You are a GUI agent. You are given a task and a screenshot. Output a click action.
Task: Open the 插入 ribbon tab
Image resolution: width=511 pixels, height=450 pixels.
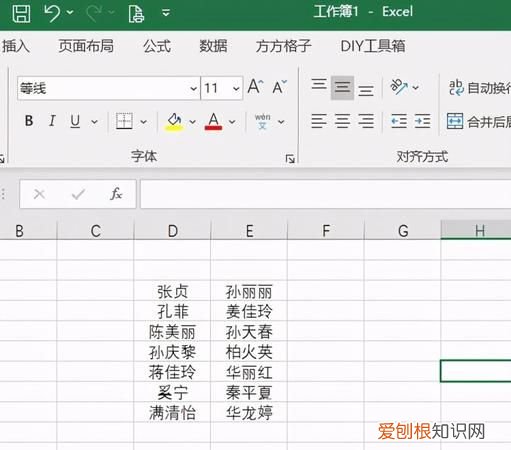15,46
